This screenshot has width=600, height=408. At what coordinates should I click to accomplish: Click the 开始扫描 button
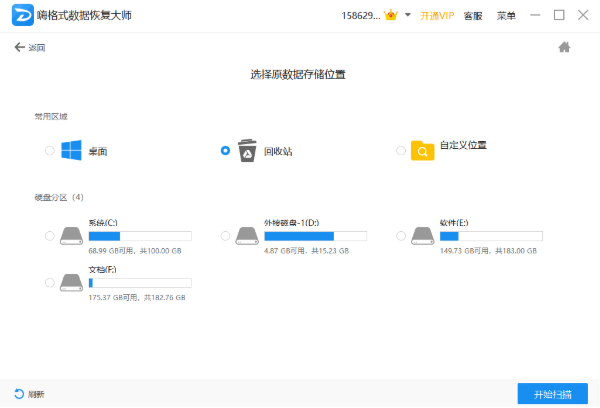pos(553,393)
